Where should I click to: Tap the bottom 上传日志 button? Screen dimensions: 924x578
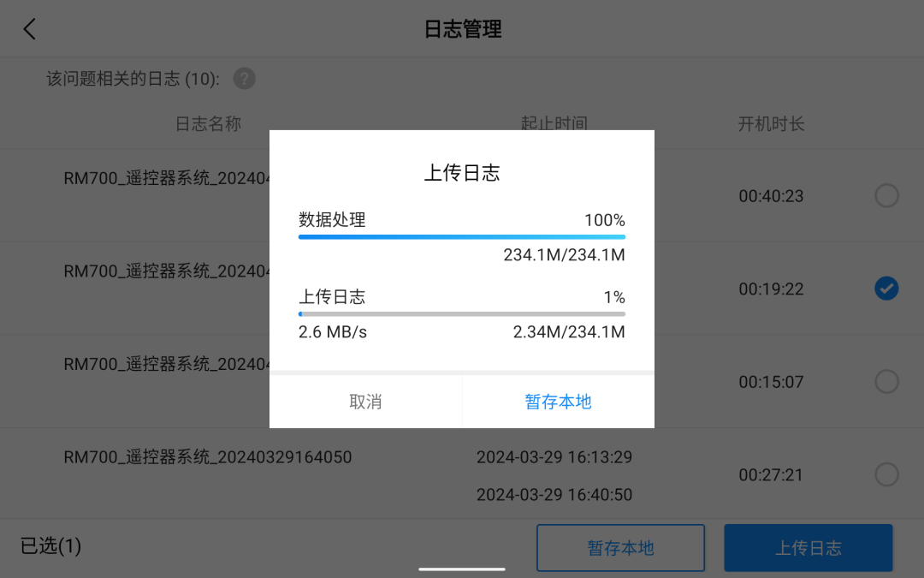point(808,548)
